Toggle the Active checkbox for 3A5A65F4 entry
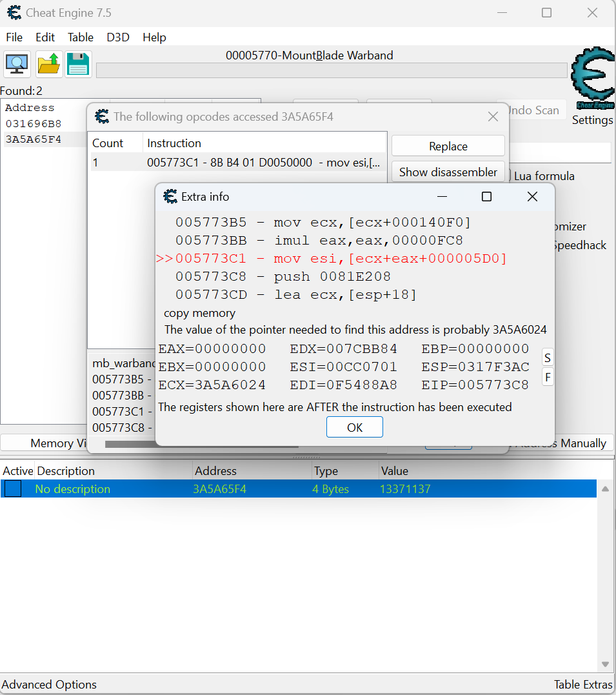The width and height of the screenshot is (616, 695). (x=13, y=489)
